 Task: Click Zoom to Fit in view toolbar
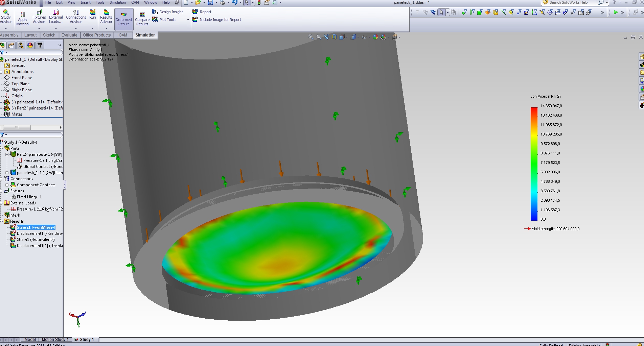pos(310,37)
